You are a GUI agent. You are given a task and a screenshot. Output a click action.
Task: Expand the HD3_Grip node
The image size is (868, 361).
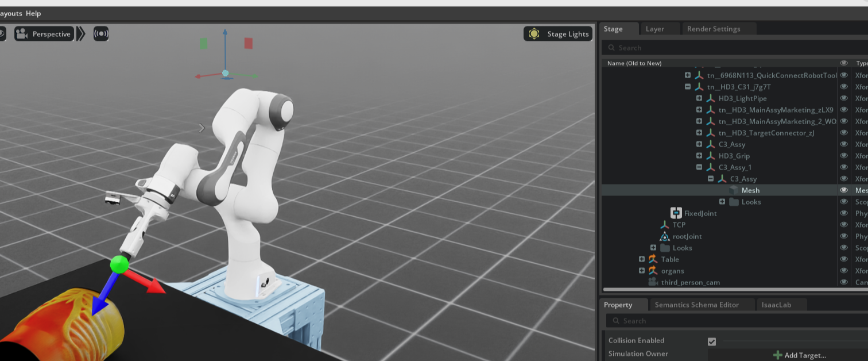699,156
